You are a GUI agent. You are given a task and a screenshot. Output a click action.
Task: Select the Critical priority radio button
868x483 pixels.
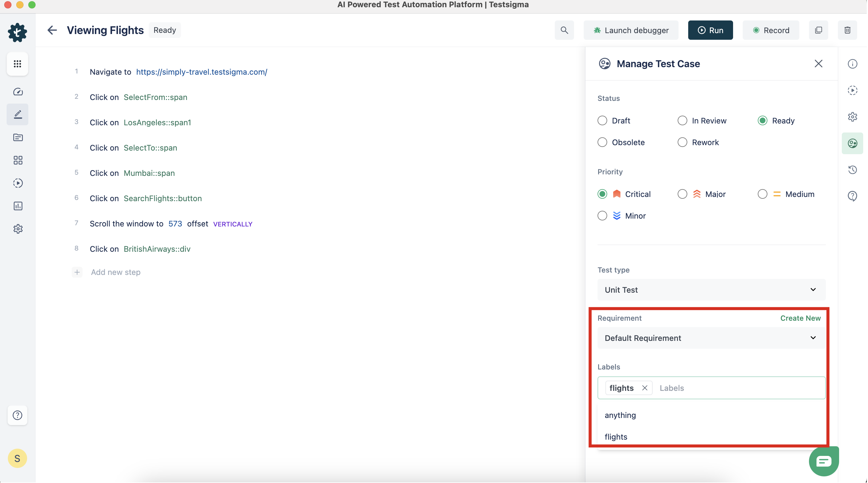tap(602, 194)
